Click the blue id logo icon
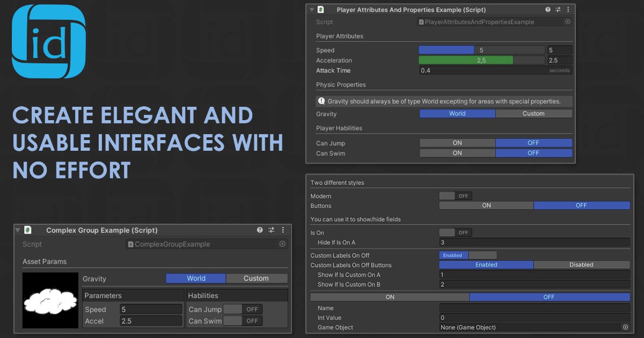 pos(48,42)
